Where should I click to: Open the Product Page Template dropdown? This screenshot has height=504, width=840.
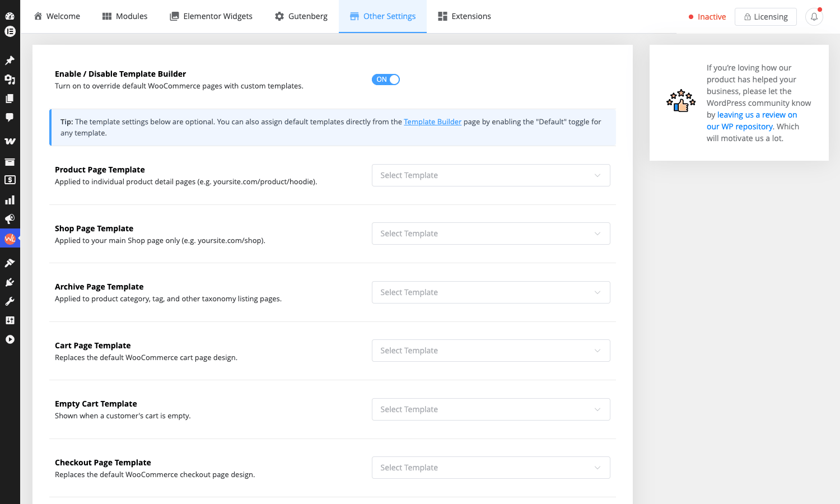[491, 175]
